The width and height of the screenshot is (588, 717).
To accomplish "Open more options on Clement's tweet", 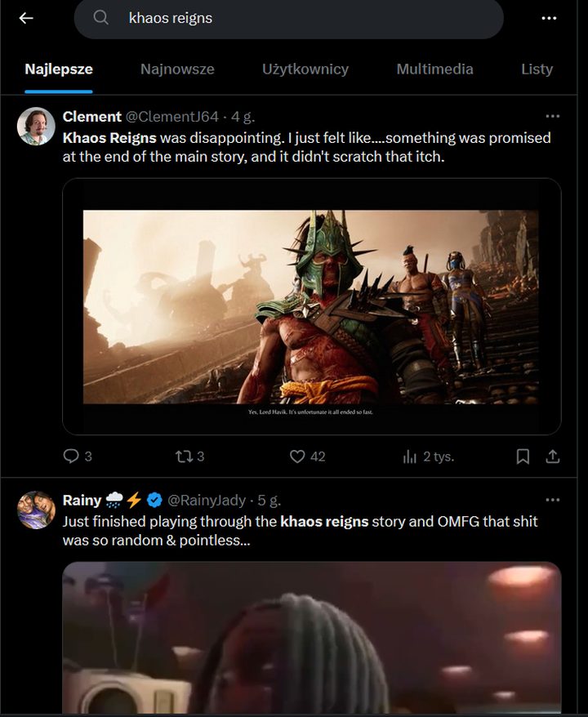I will coord(553,117).
